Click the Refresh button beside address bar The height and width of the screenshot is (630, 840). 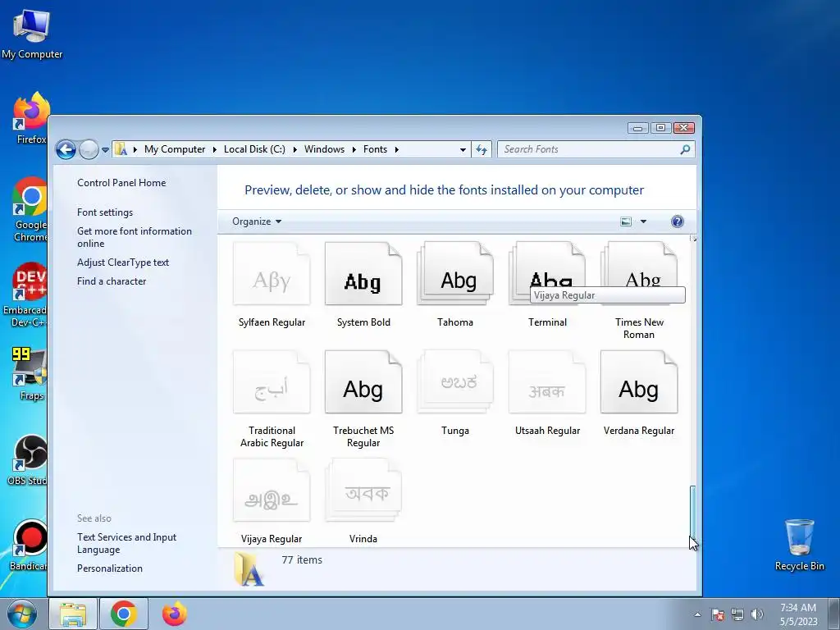[x=482, y=149]
